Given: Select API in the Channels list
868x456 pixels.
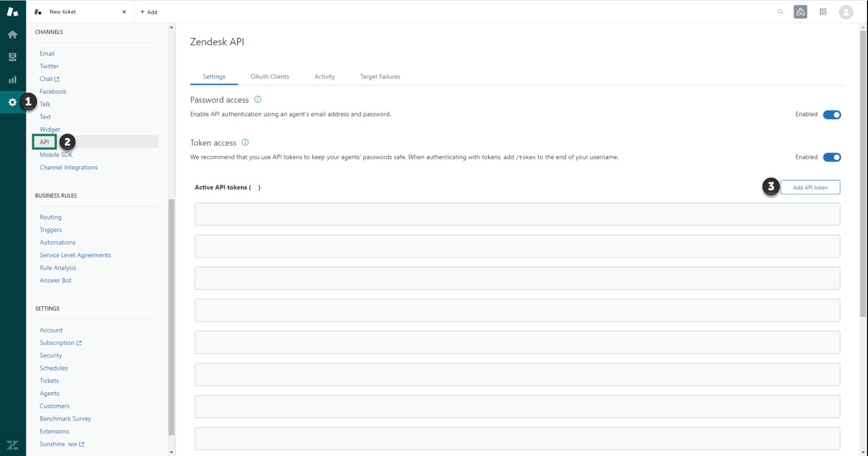Looking at the screenshot, I should (x=44, y=142).
